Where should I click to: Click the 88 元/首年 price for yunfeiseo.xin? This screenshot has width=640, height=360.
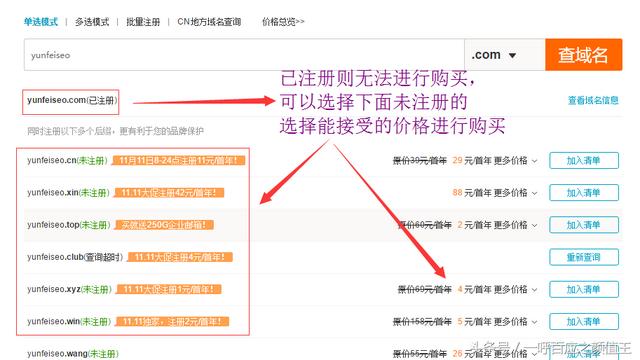[x=472, y=193]
